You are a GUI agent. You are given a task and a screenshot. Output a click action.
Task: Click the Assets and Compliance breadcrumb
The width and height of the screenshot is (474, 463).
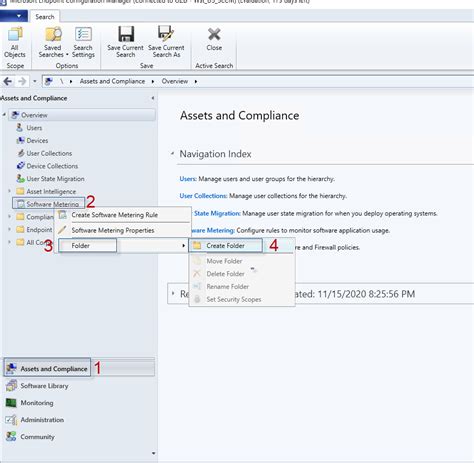pos(112,81)
